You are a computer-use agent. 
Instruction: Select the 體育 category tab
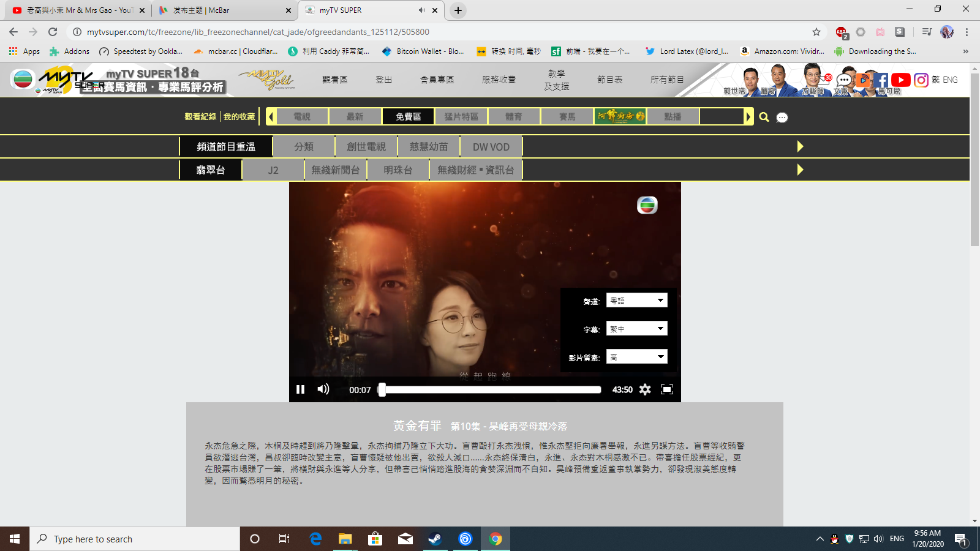(x=514, y=116)
